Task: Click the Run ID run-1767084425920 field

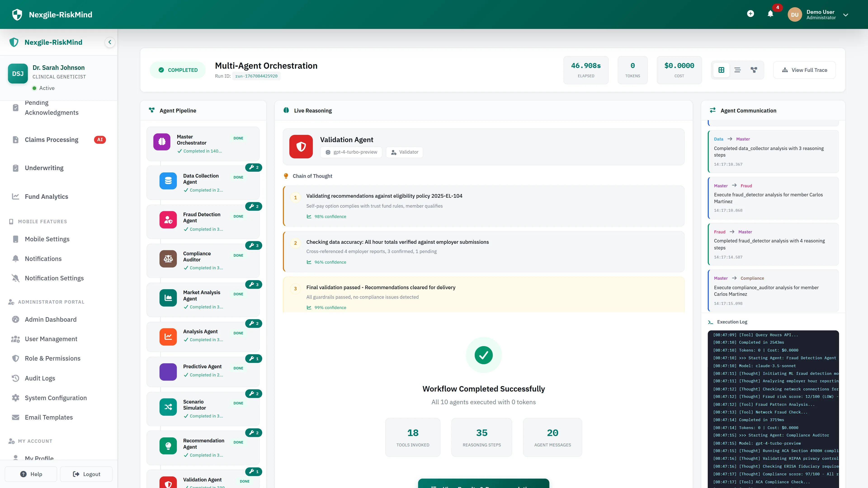Action: click(x=256, y=76)
